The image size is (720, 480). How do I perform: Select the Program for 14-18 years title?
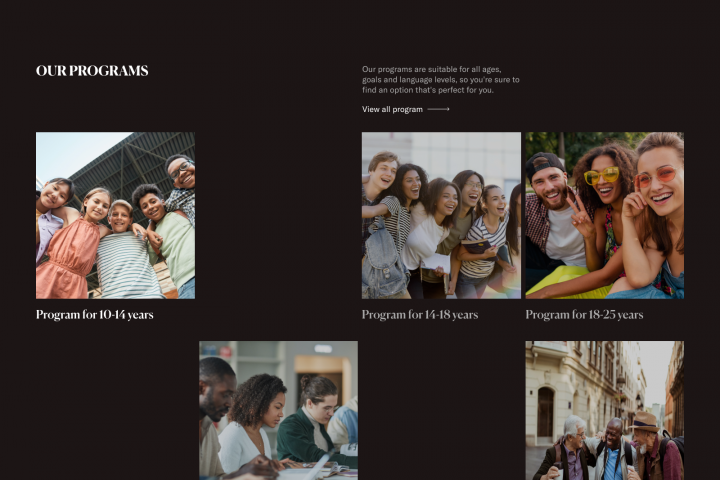click(x=420, y=315)
